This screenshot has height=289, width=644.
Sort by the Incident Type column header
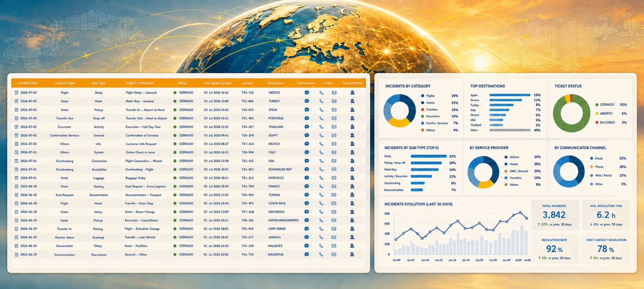click(x=65, y=83)
